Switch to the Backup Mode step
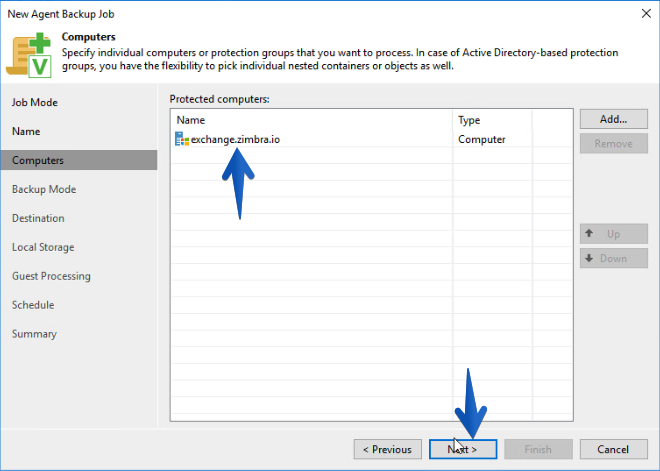 point(44,189)
